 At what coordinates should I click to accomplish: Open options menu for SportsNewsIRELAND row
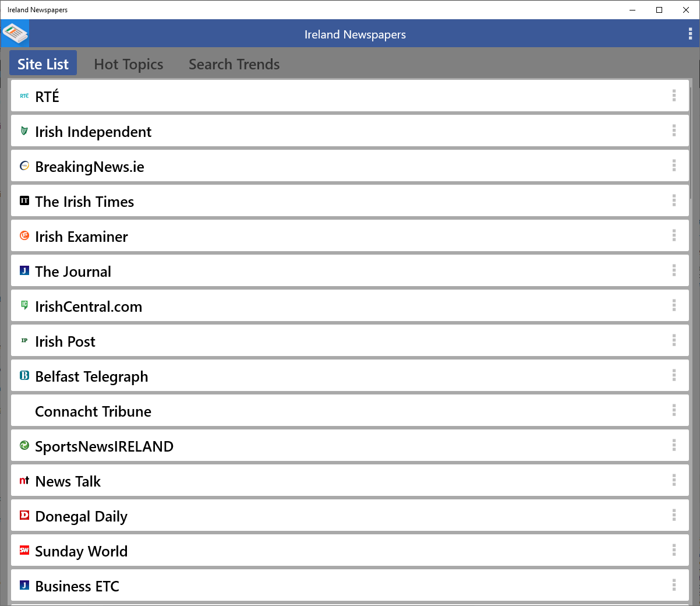click(674, 445)
